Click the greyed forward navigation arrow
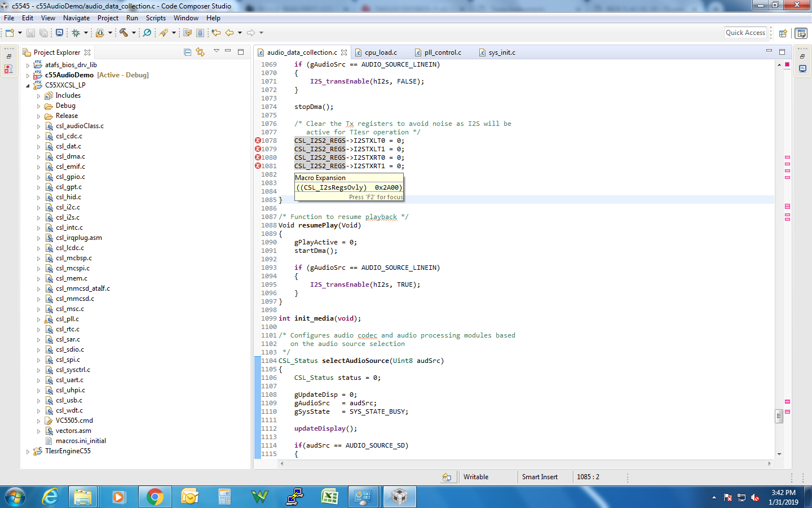The image size is (812, 508). coord(251,33)
